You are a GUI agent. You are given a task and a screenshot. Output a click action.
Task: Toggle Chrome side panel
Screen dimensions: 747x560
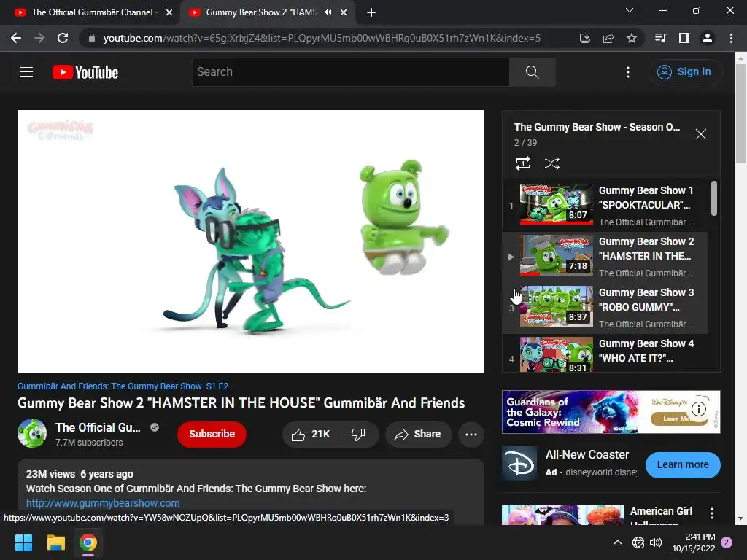684,38
